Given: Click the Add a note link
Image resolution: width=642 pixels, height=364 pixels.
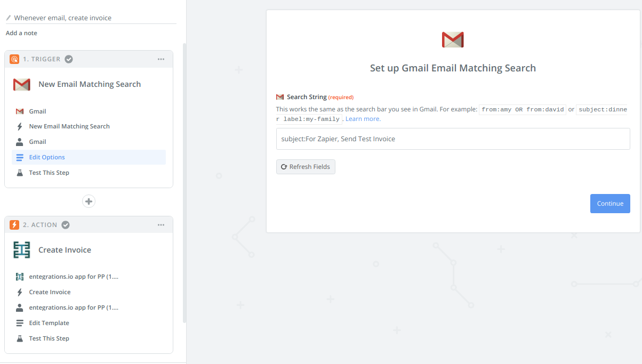Looking at the screenshot, I should tap(21, 33).
